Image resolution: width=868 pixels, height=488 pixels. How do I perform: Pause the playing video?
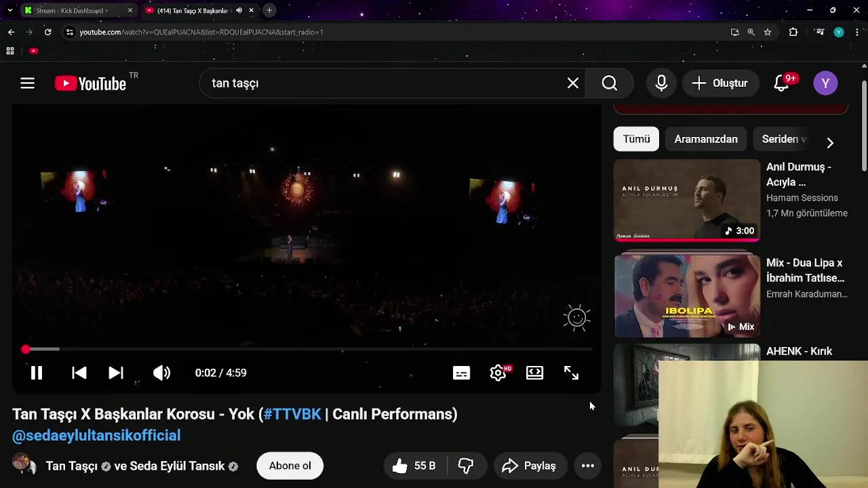[x=37, y=373]
